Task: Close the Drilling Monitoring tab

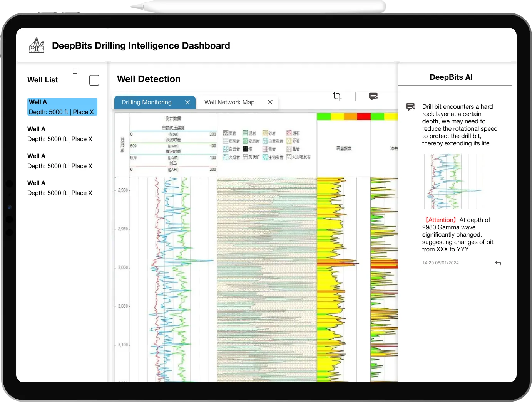Action: pyautogui.click(x=187, y=102)
